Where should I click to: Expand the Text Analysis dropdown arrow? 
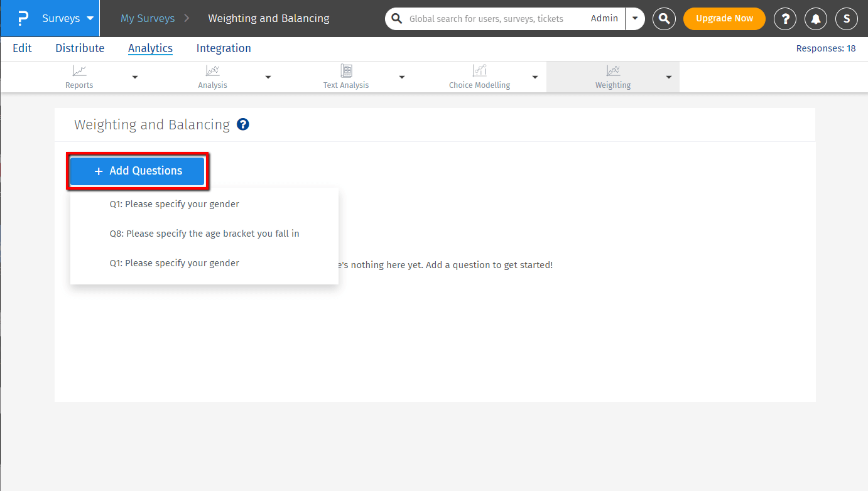coord(402,77)
